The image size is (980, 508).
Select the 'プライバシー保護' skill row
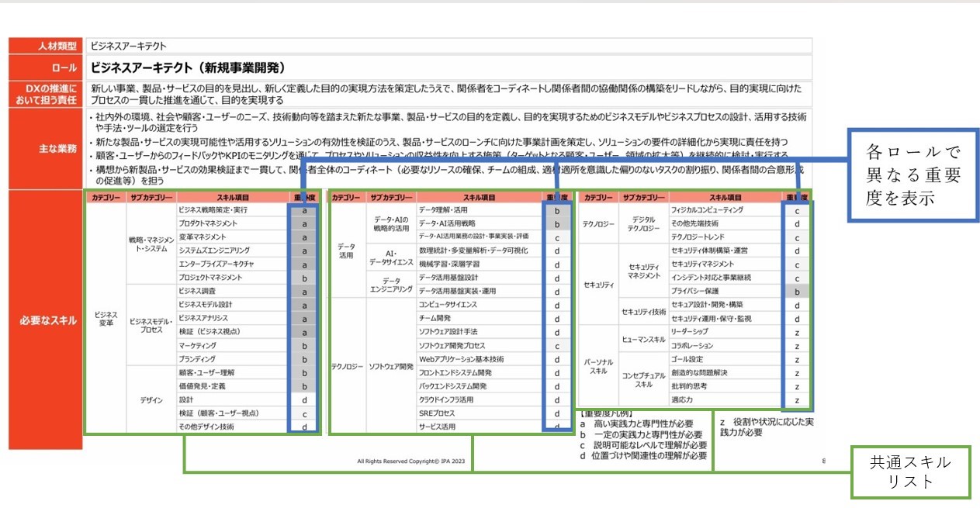tap(694, 291)
